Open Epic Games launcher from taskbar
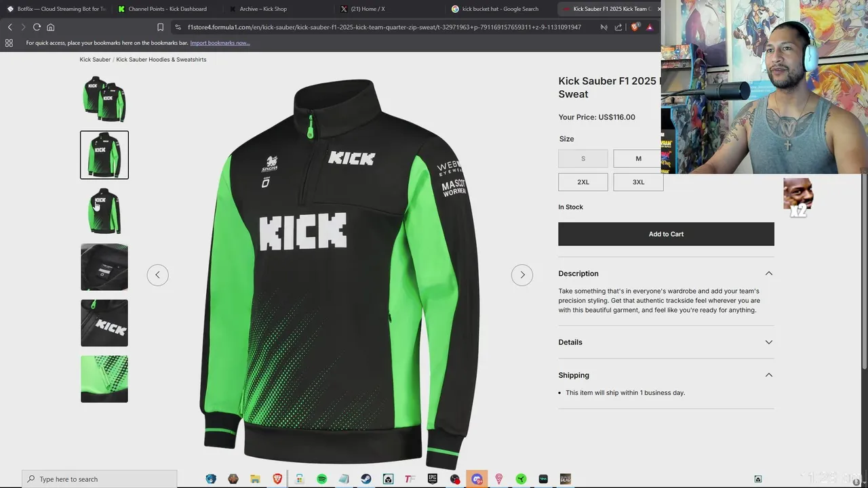Viewport: 868px width, 488px height. pos(432,479)
